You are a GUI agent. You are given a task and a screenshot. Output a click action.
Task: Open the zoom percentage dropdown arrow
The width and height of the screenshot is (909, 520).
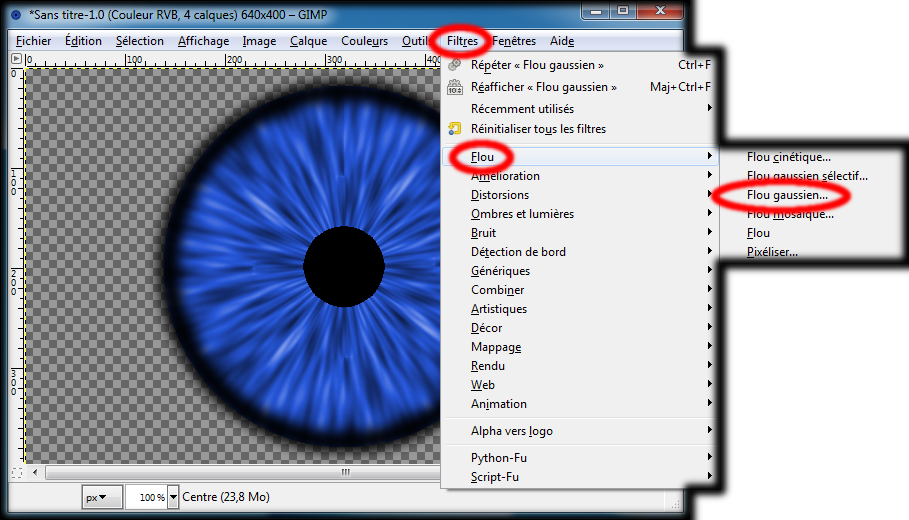coord(174,497)
